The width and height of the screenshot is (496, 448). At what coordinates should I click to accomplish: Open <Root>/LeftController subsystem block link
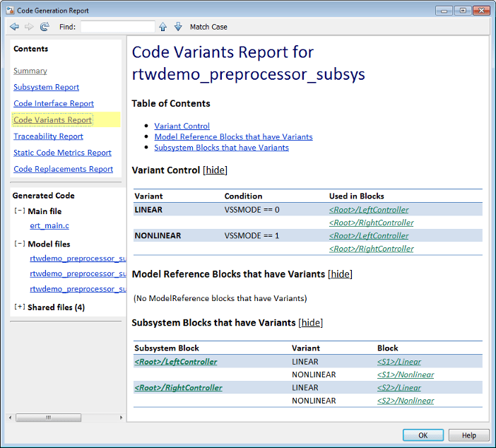click(176, 362)
